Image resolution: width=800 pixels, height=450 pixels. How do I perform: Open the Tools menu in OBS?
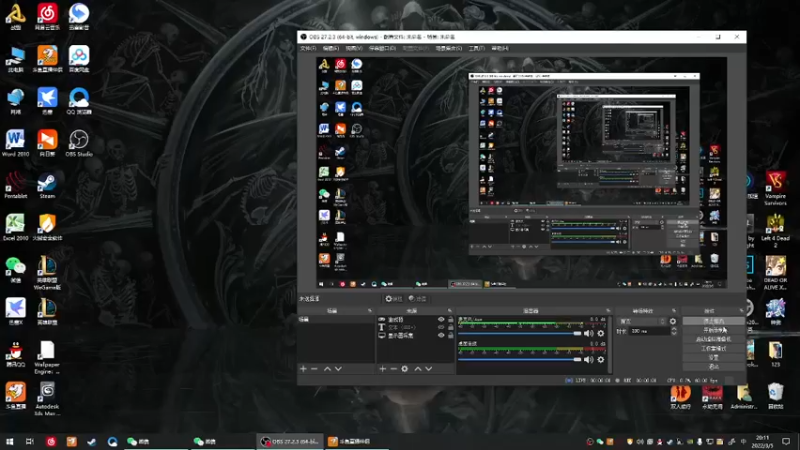tap(477, 48)
